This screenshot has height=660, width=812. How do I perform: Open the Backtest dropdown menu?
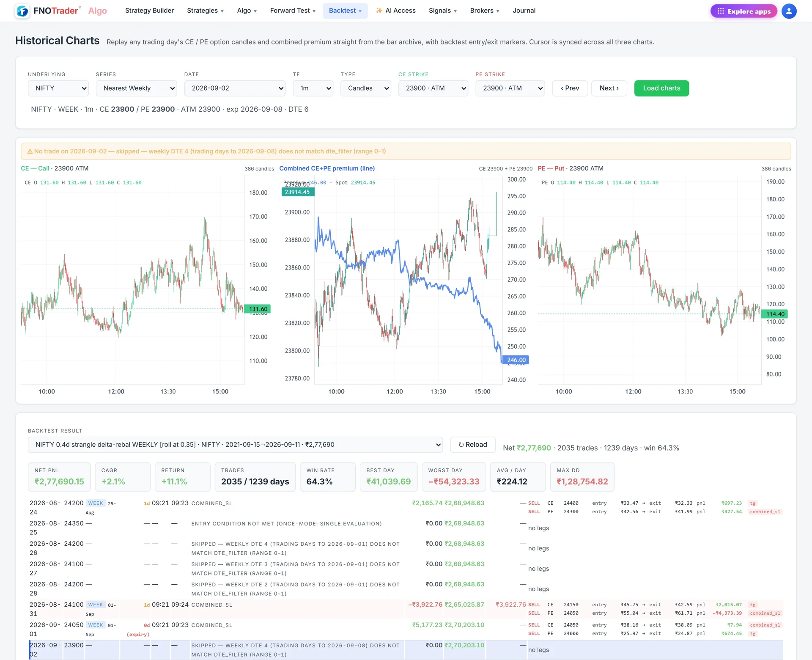coord(345,11)
